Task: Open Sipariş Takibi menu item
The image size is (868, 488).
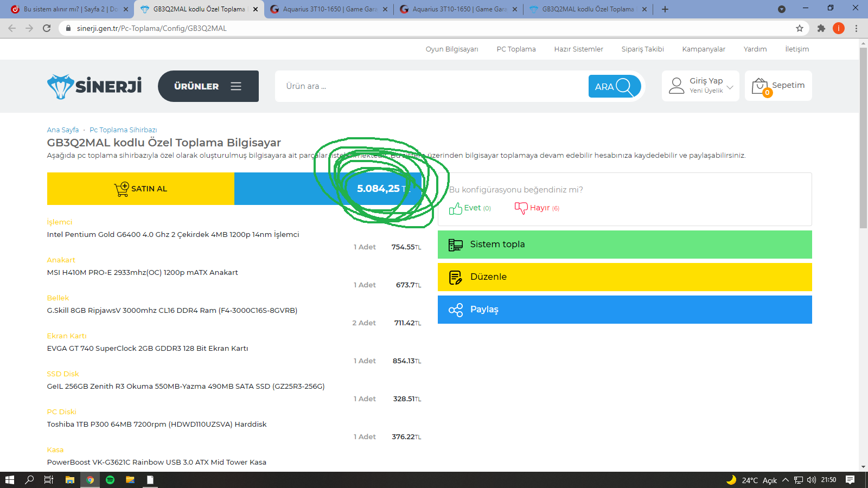Action: (642, 49)
